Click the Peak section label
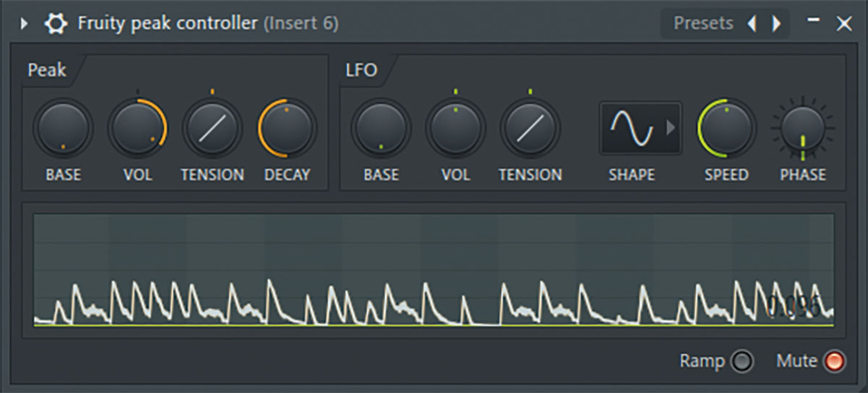This screenshot has width=868, height=393. [x=47, y=70]
